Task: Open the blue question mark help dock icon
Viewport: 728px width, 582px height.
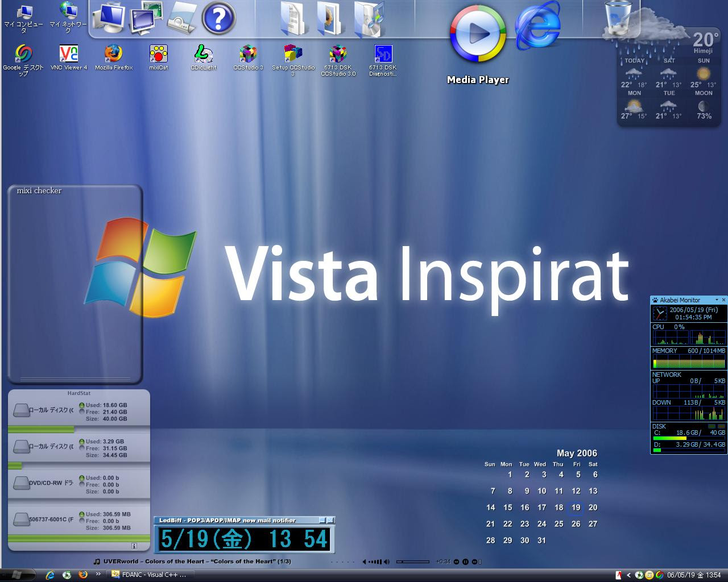Action: click(218, 18)
